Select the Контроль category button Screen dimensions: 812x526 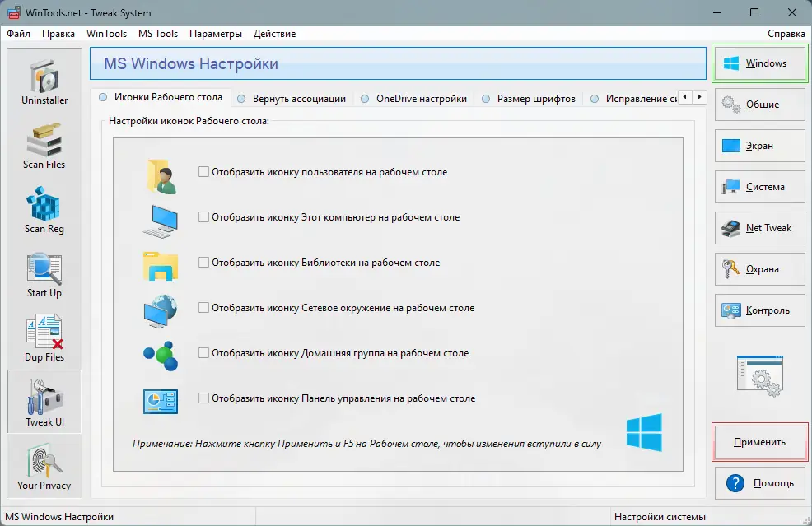(759, 310)
